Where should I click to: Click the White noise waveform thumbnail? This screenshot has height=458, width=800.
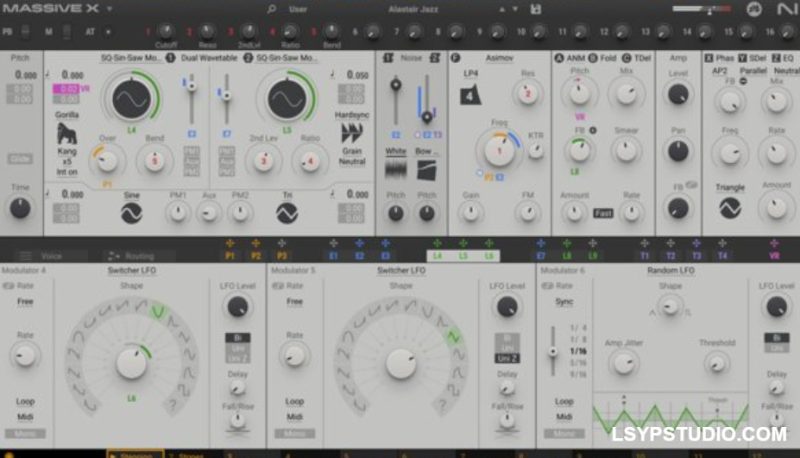[x=395, y=170]
